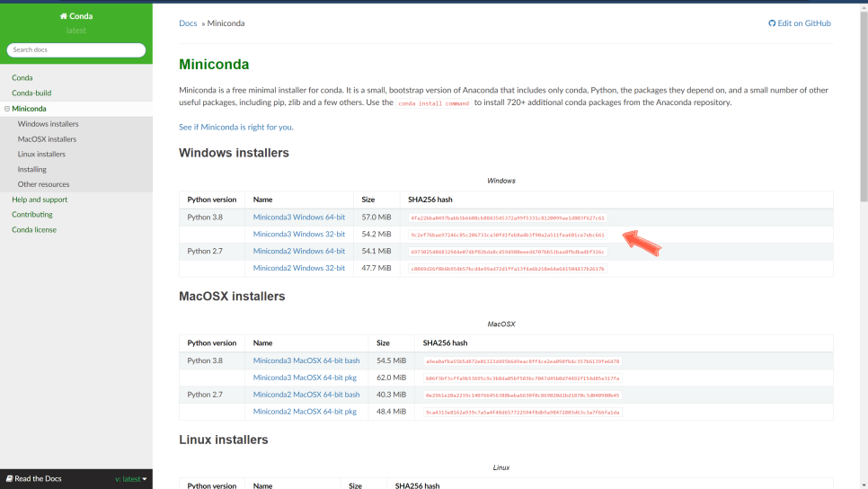
Task: Click the MacOSX installers heading
Action: 232,297
